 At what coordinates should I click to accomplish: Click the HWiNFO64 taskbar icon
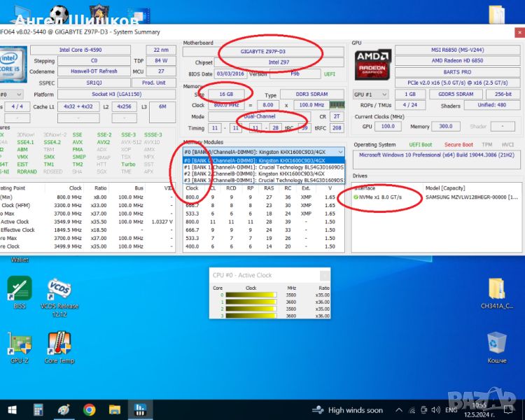click(x=141, y=409)
